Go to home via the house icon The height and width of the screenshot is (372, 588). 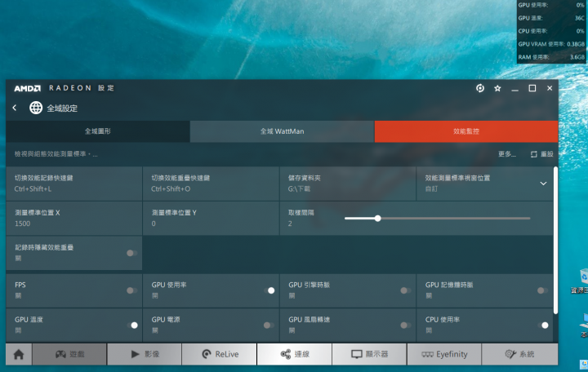[x=19, y=354]
